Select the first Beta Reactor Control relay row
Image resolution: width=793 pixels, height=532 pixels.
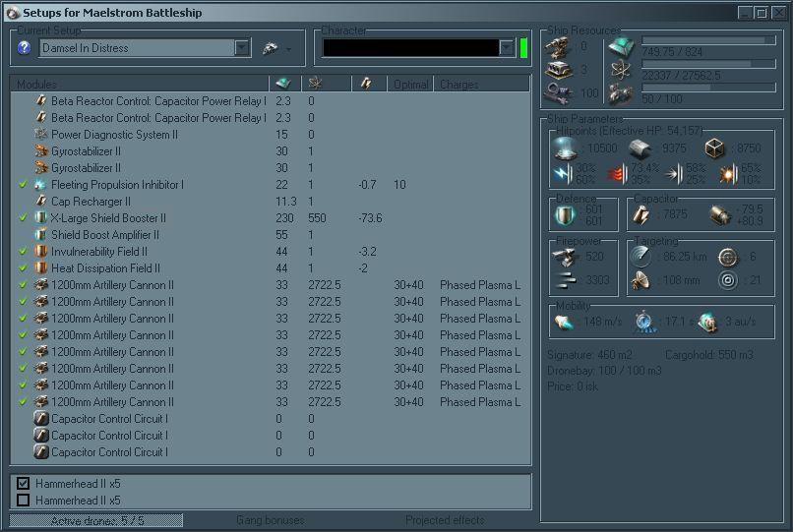pos(271,101)
